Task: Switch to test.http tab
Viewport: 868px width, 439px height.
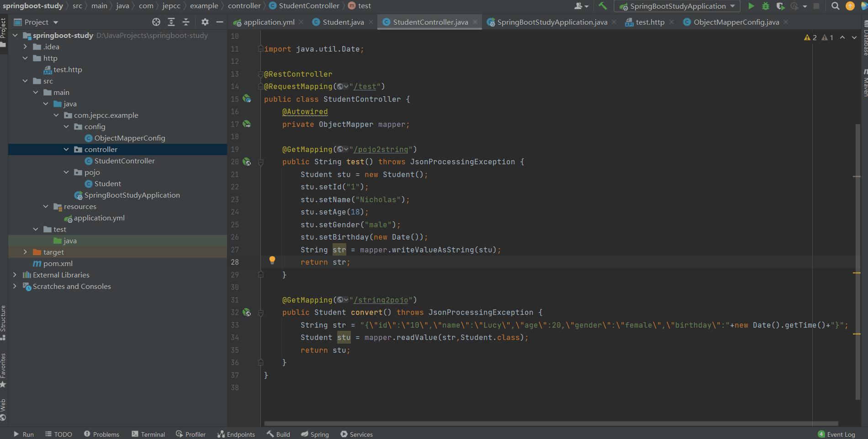Action: (650, 22)
